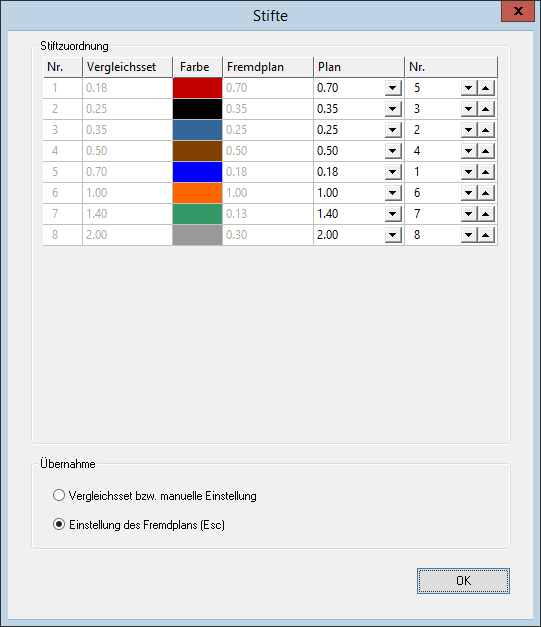Click down arrow for row 4 Nr.
The height and width of the screenshot is (627, 541).
click(469, 151)
